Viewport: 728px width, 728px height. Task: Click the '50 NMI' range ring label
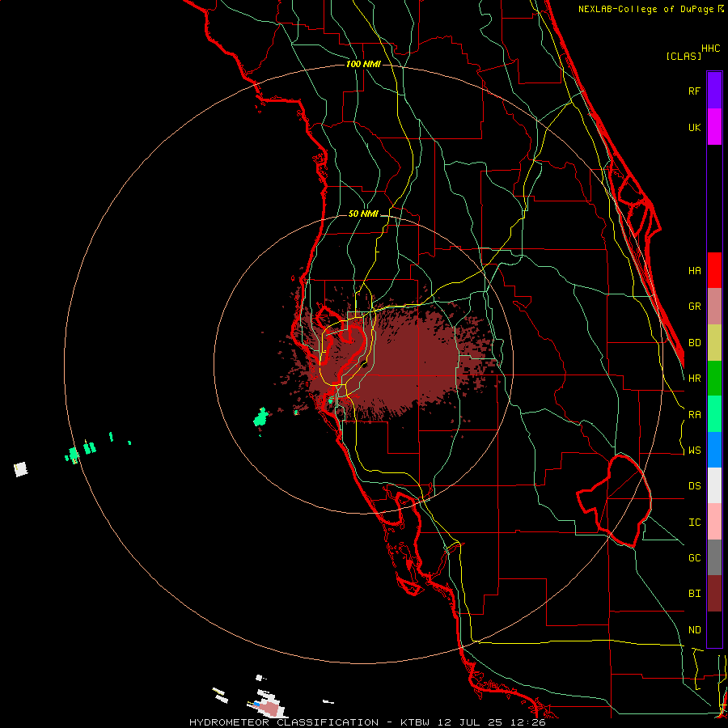363,214
